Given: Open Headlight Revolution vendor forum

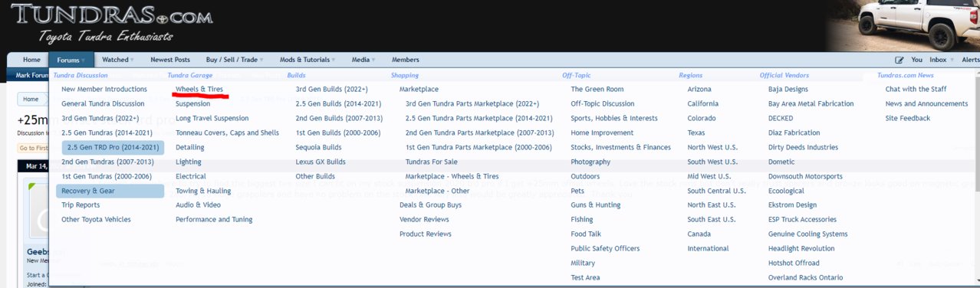Looking at the screenshot, I should [x=801, y=248].
